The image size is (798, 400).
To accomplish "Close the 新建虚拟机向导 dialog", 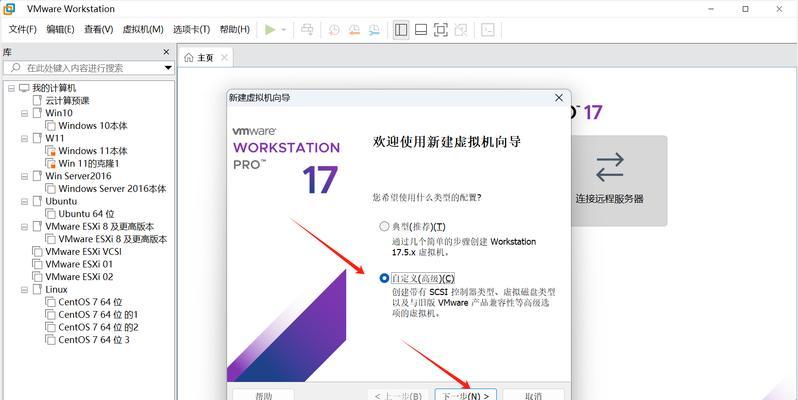I will point(559,98).
